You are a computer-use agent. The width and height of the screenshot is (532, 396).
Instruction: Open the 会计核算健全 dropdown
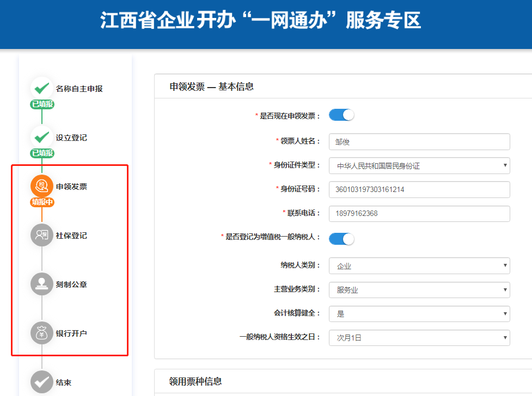click(x=419, y=314)
